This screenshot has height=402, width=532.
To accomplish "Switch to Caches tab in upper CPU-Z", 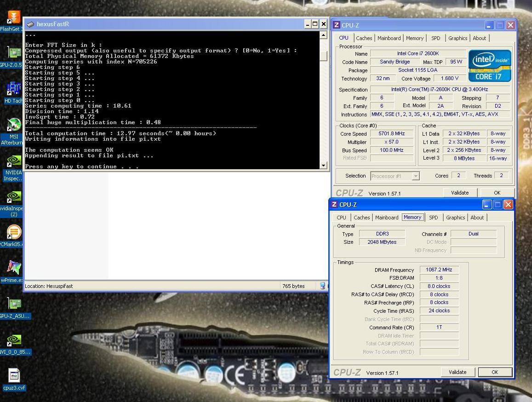I will 364,38.
